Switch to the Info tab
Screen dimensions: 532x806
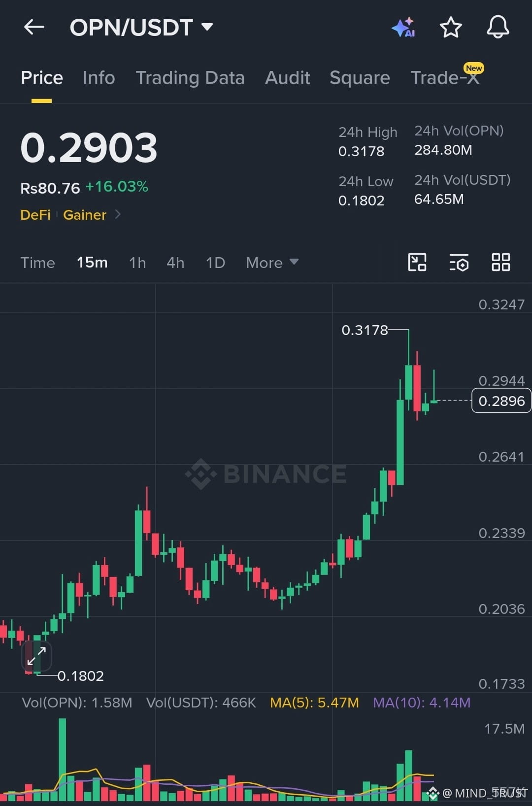tap(99, 78)
